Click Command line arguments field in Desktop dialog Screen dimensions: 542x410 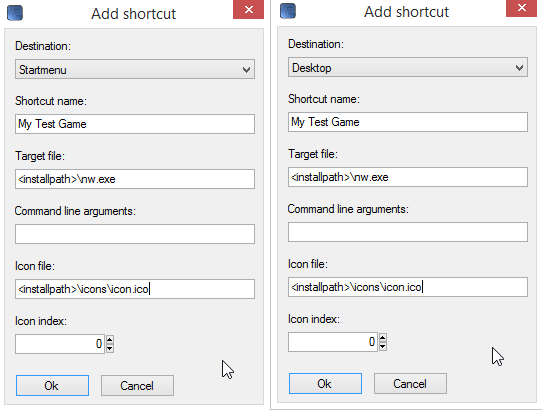(x=408, y=232)
